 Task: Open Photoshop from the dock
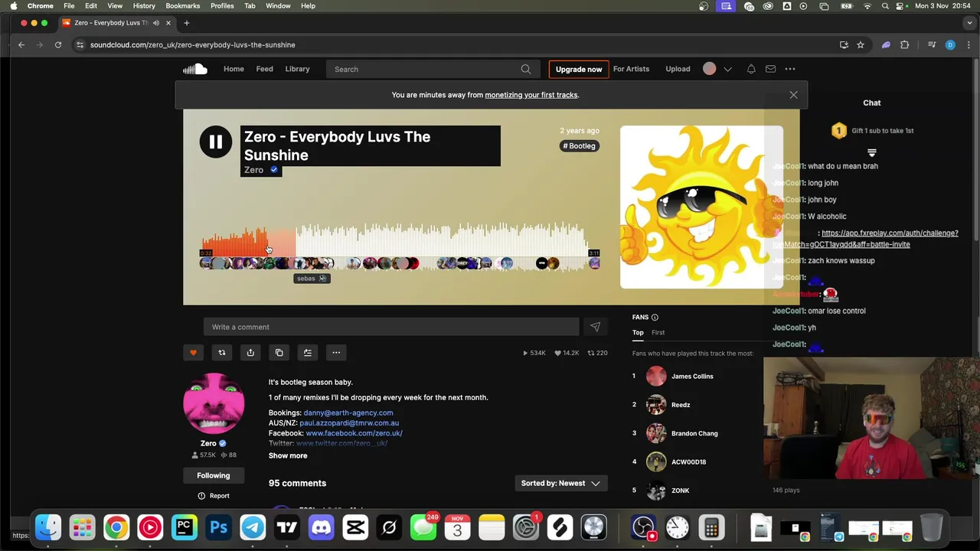[218, 527]
